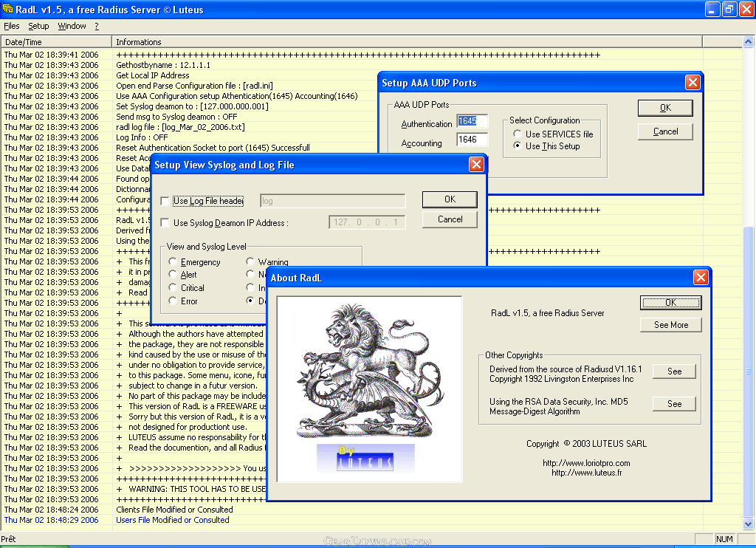Click the Prêt status bar text

tap(8, 539)
